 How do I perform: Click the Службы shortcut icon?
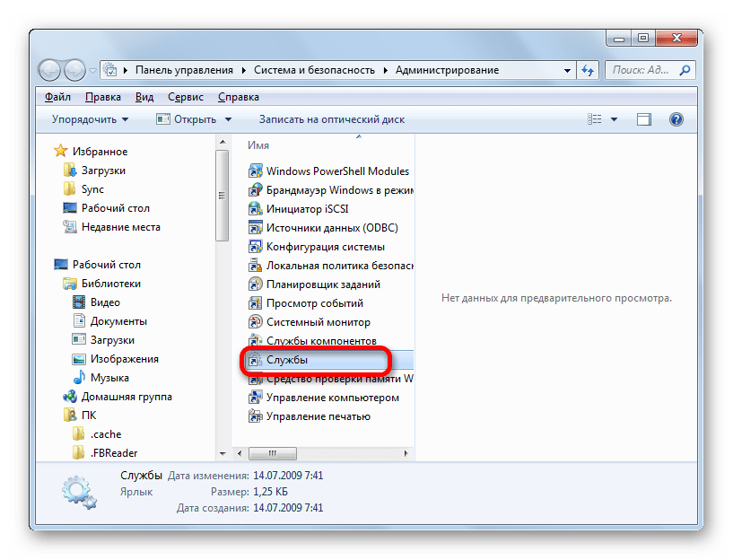[x=255, y=360]
